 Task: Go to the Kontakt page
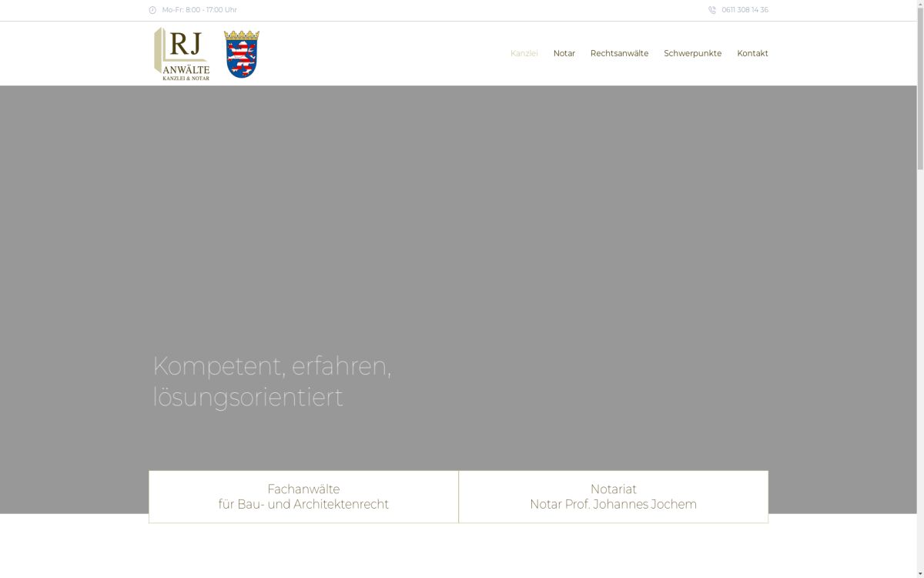[x=752, y=53]
